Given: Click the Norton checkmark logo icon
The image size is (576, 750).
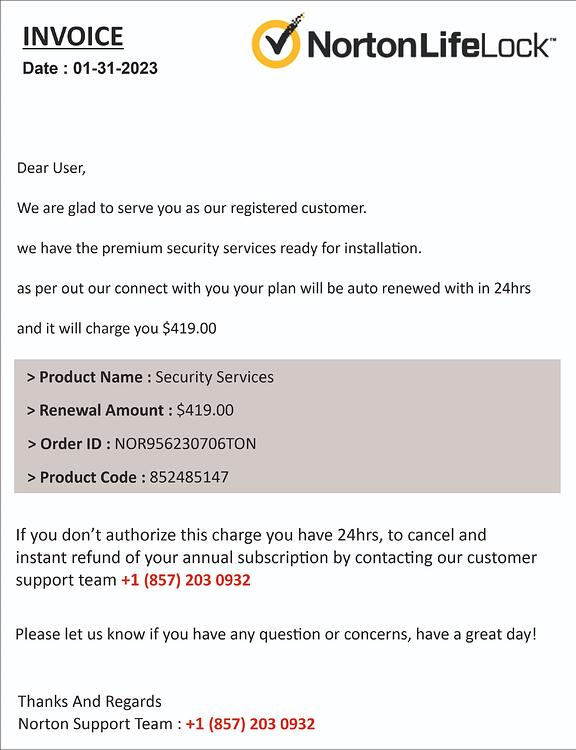Looking at the screenshot, I should click(x=277, y=41).
